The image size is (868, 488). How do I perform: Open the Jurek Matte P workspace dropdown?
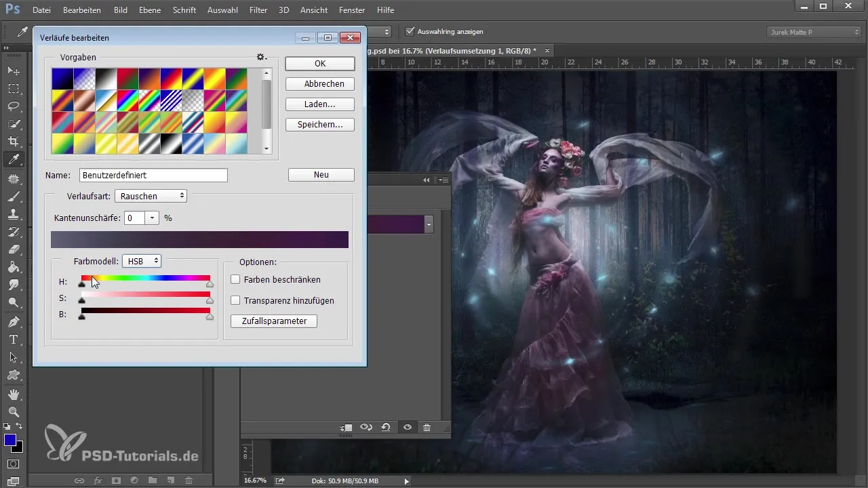click(814, 32)
